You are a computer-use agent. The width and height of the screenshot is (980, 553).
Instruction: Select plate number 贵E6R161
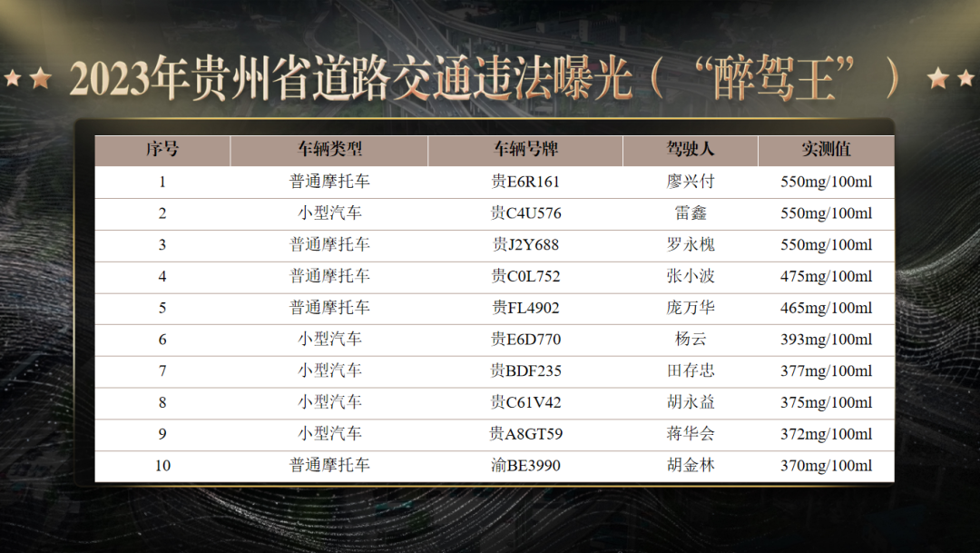click(x=525, y=182)
